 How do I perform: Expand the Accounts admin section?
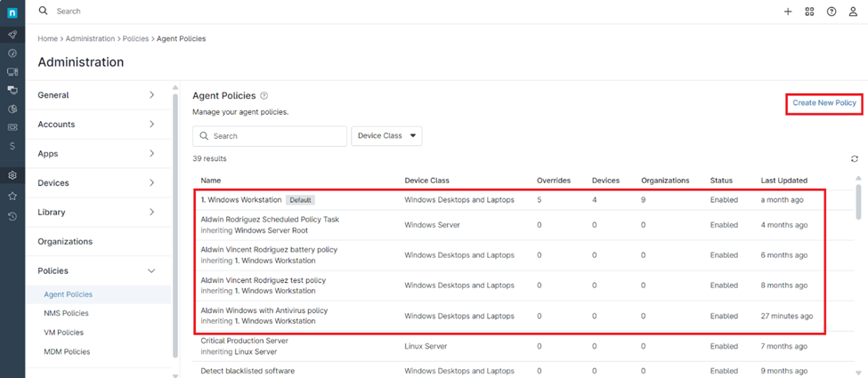pyautogui.click(x=97, y=125)
